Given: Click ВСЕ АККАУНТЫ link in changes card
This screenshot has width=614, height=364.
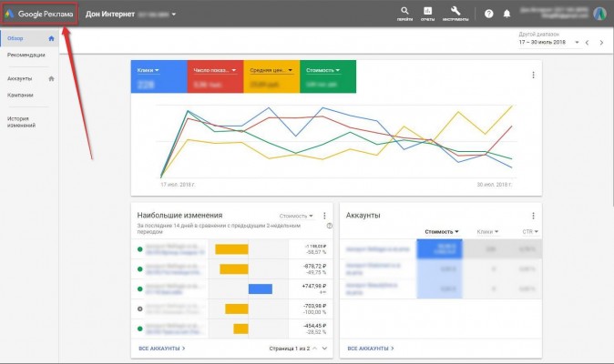Looking at the screenshot, I should click(x=161, y=348).
